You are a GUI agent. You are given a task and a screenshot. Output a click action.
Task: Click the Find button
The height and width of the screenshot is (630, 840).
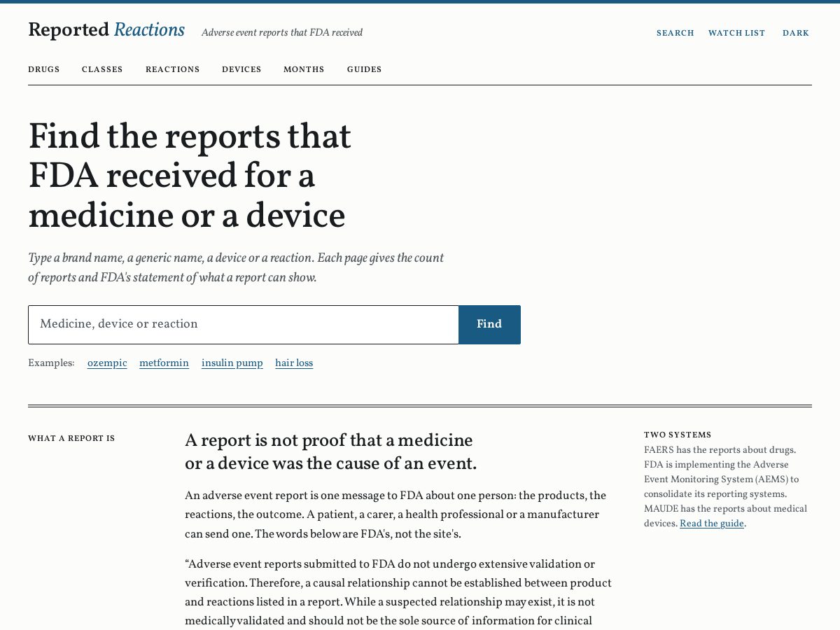click(489, 325)
